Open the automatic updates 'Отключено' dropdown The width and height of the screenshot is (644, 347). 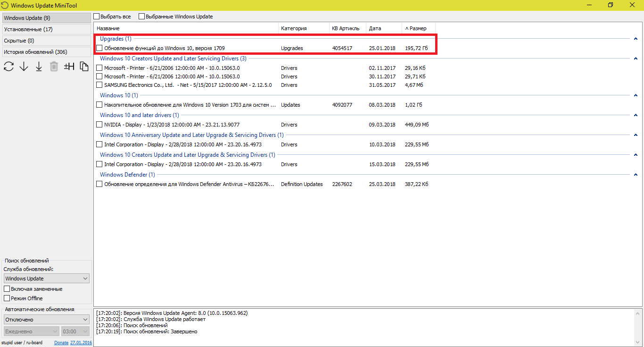point(46,320)
